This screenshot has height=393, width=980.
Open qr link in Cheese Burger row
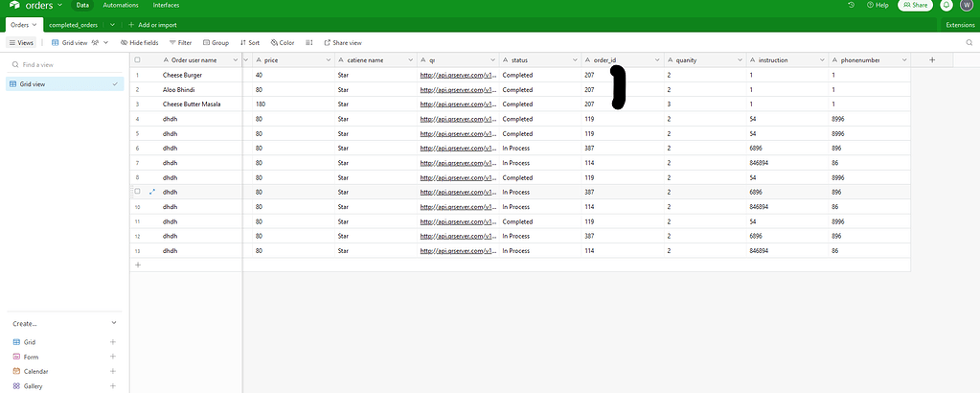459,75
